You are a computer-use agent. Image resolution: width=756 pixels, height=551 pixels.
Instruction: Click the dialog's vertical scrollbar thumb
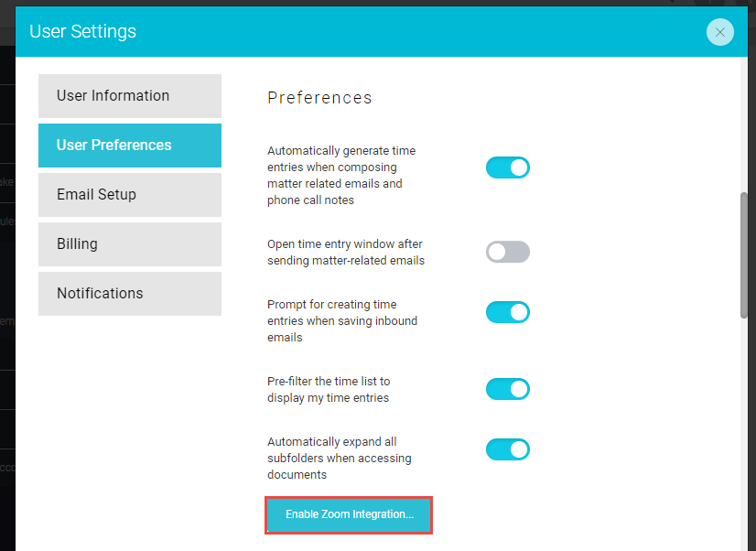click(744, 255)
